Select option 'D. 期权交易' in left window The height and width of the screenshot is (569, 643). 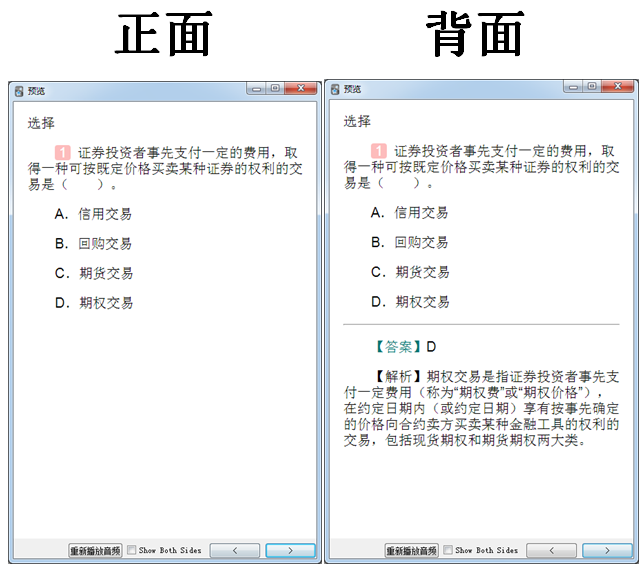tap(94, 303)
